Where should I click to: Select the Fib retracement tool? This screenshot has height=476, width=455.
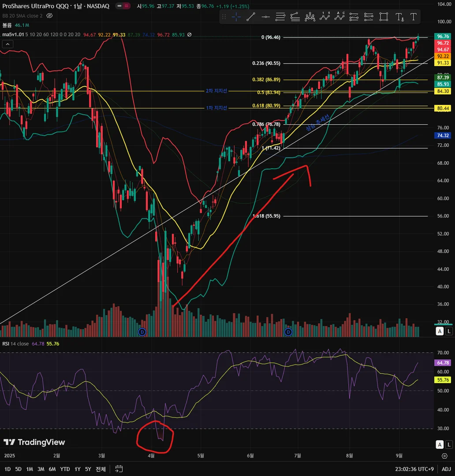click(280, 17)
